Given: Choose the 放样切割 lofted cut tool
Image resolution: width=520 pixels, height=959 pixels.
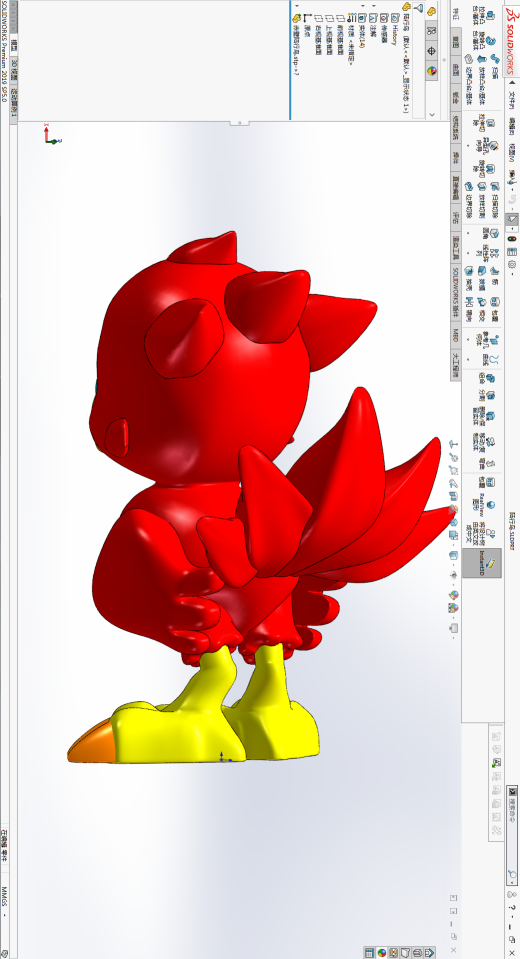Looking at the screenshot, I should pyautogui.click(x=482, y=200).
